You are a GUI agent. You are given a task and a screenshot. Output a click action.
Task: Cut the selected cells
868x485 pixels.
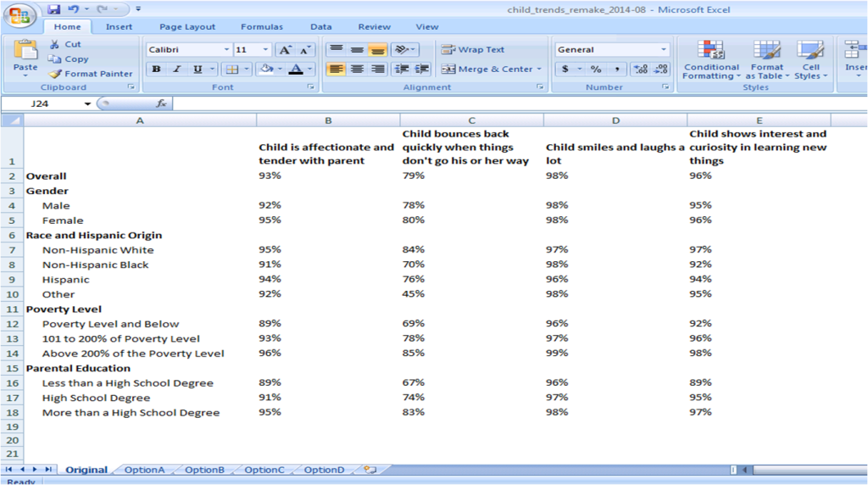[65, 44]
